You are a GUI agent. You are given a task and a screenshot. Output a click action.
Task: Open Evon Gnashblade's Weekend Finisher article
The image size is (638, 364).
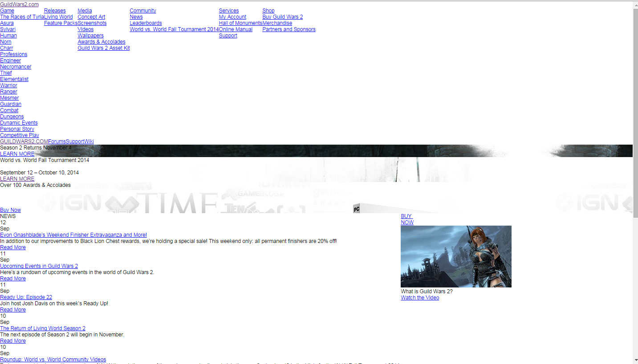point(73,235)
